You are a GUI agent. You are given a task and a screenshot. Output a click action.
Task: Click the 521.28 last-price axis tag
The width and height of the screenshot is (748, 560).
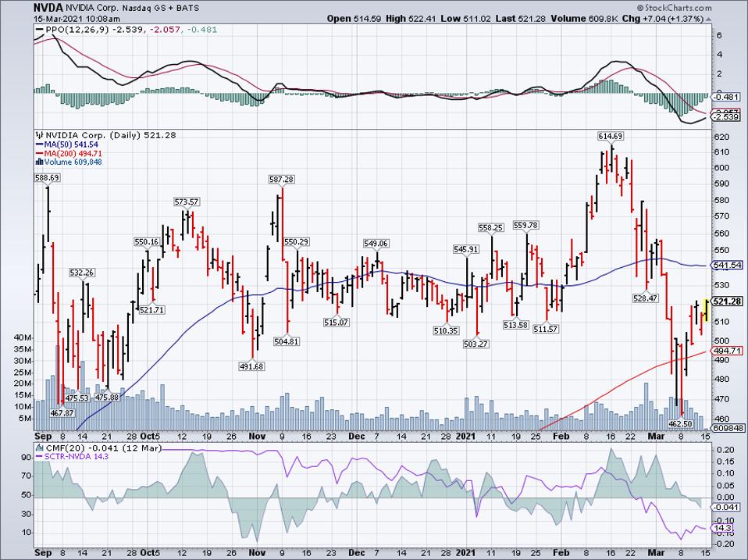727,301
